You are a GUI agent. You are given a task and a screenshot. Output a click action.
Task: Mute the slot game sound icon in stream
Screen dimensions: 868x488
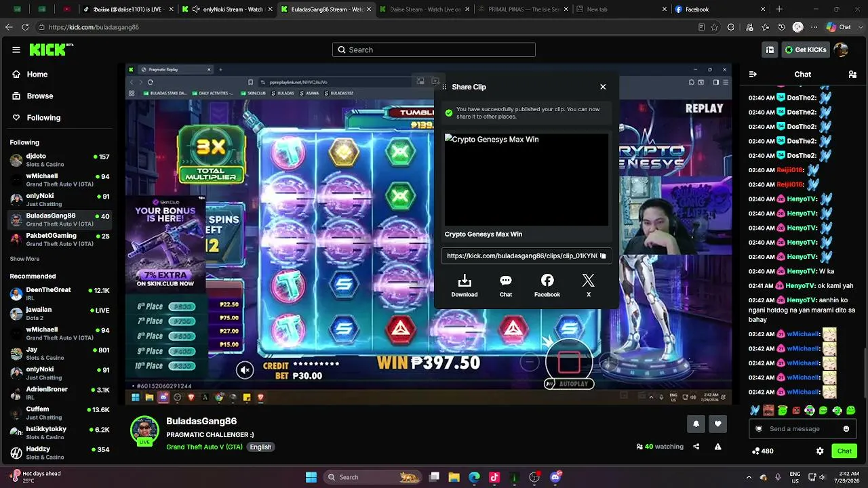pos(245,369)
